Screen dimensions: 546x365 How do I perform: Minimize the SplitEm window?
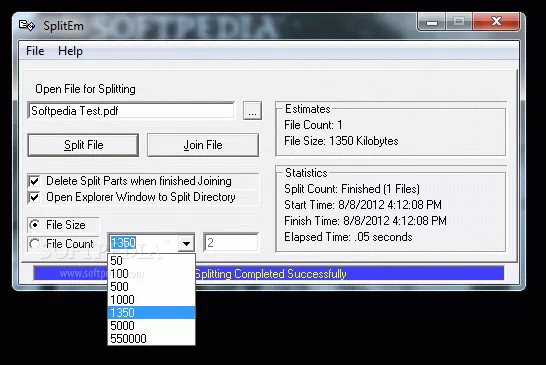432,22
